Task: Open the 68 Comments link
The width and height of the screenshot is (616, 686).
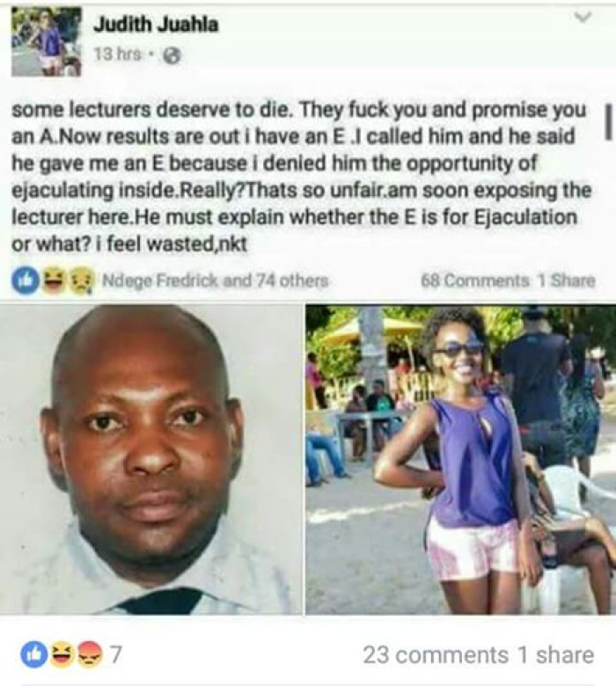Action: 474,280
